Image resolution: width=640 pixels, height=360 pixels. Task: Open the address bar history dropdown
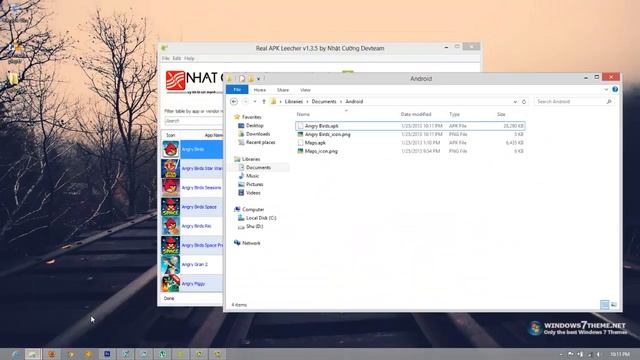pyautogui.click(x=515, y=102)
